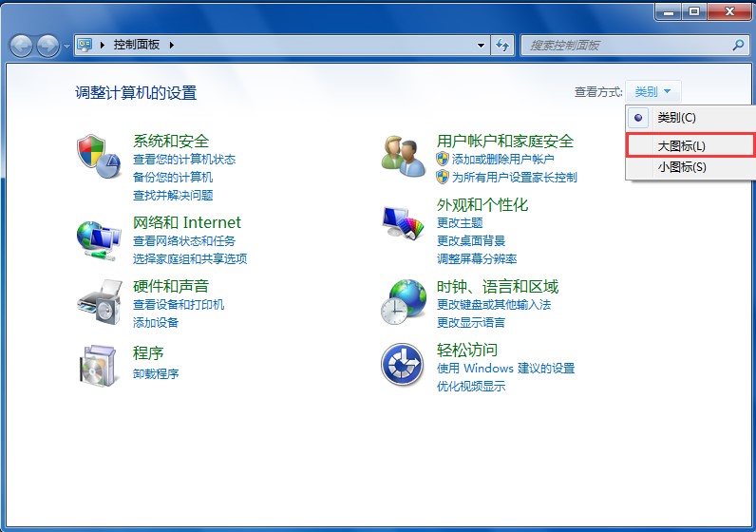
Task: Click the 添加或删除用户帐户 link
Action: (x=502, y=160)
